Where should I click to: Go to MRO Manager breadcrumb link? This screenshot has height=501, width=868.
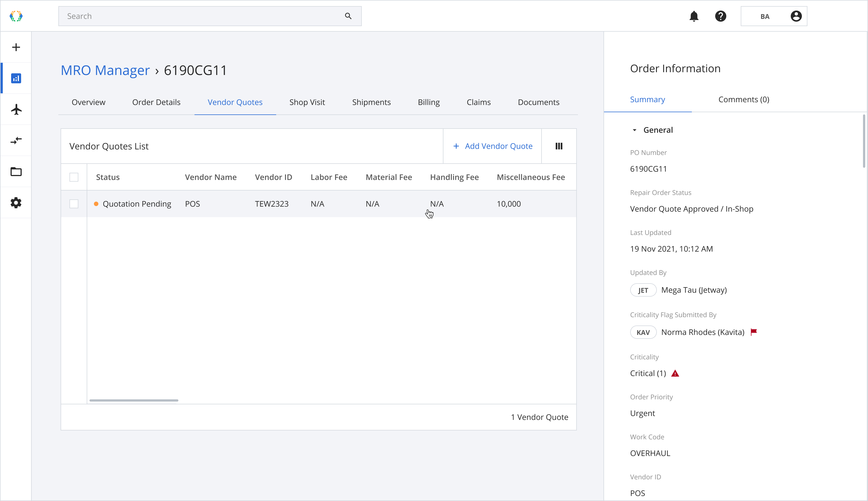[105, 70]
